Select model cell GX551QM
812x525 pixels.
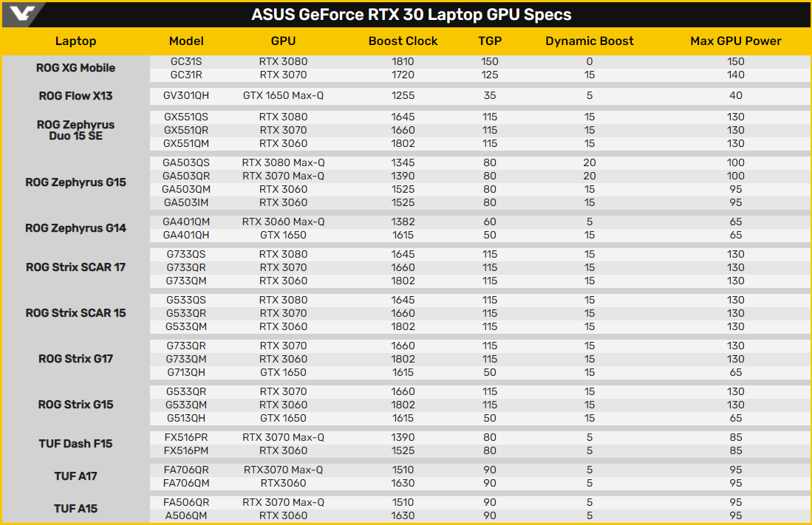click(x=186, y=143)
